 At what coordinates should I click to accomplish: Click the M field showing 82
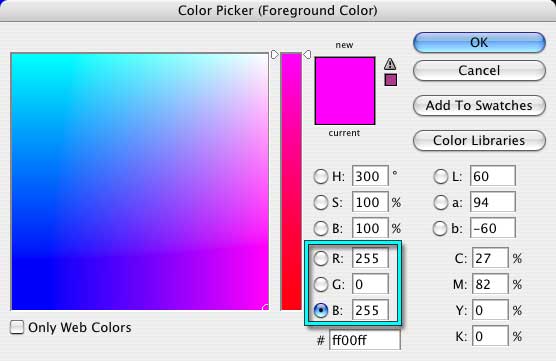coord(490,284)
